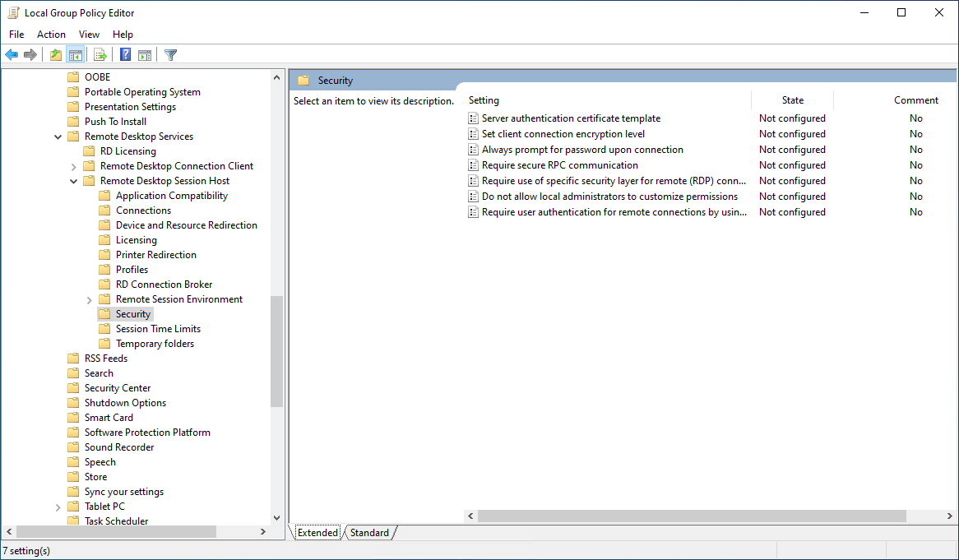Screen dimensions: 959x560
Task: Expand the Remote Session Environment node
Action: pyautogui.click(x=89, y=299)
